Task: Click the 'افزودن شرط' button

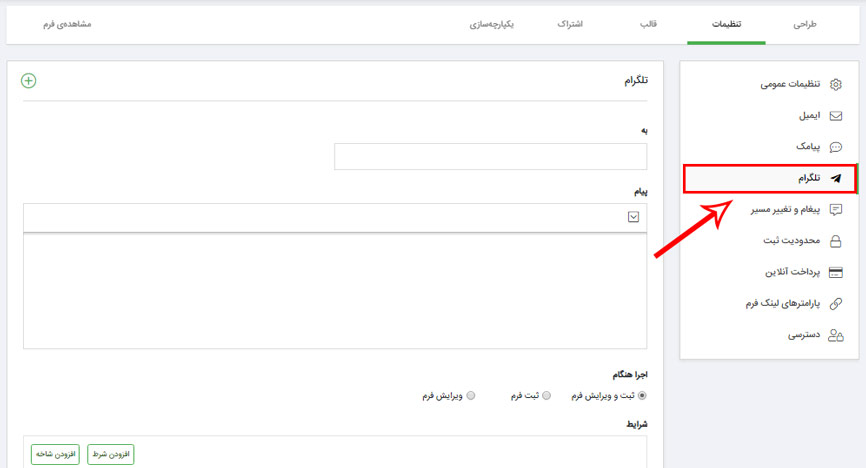Action: point(110,454)
